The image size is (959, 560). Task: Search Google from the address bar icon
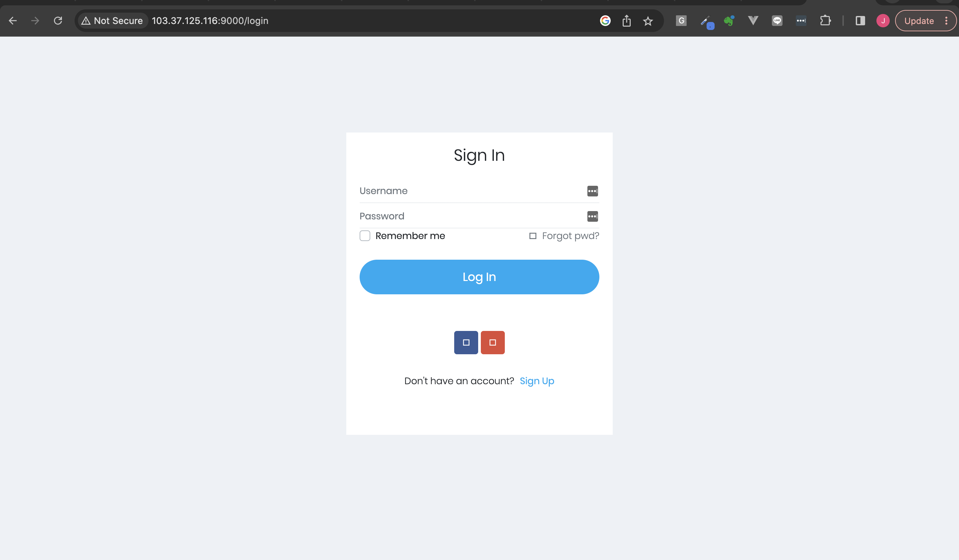pyautogui.click(x=605, y=21)
